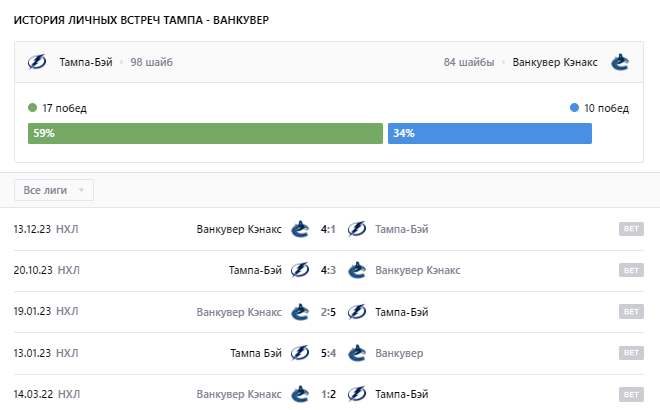Click Ванкувер Кэнакс in the 13.12.23 row
This screenshot has height=410, width=660.
pos(239,229)
